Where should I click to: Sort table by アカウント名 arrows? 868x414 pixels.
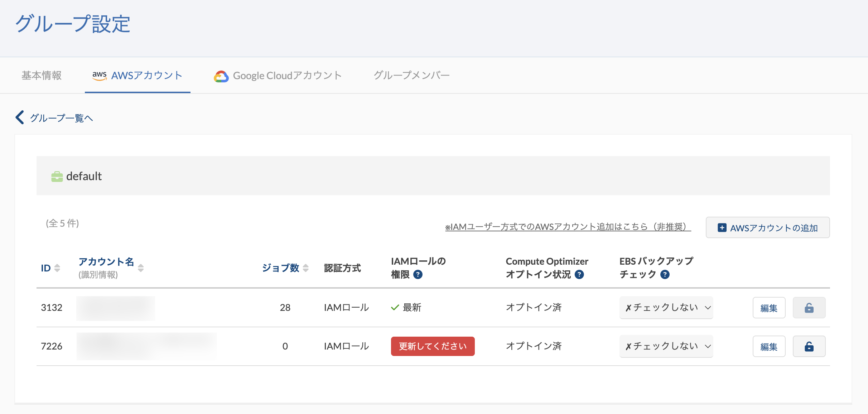tap(141, 268)
